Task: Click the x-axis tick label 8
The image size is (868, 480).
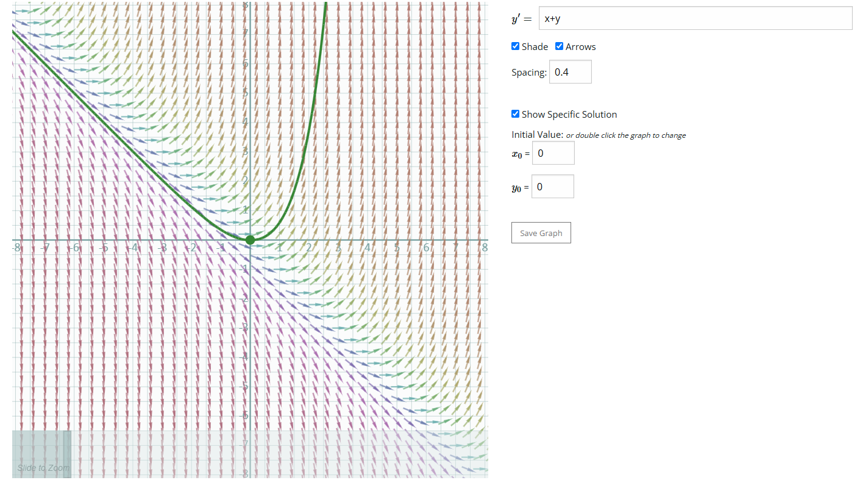Action: pyautogui.click(x=485, y=248)
